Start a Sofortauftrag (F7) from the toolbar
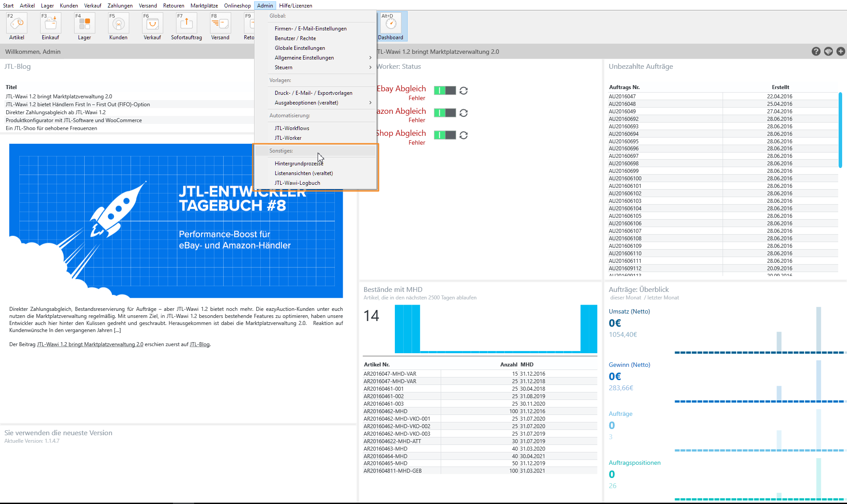This screenshot has width=847, height=504. [186, 26]
